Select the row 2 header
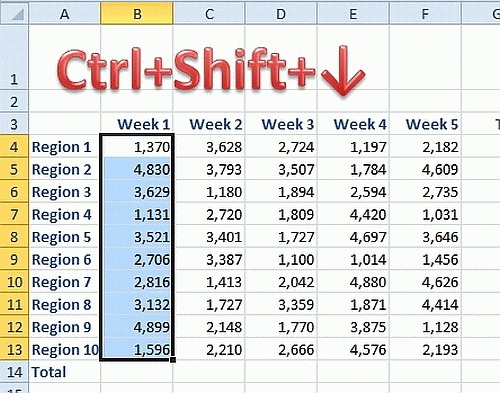Screen dimensions: 500x393 [x=14, y=101]
